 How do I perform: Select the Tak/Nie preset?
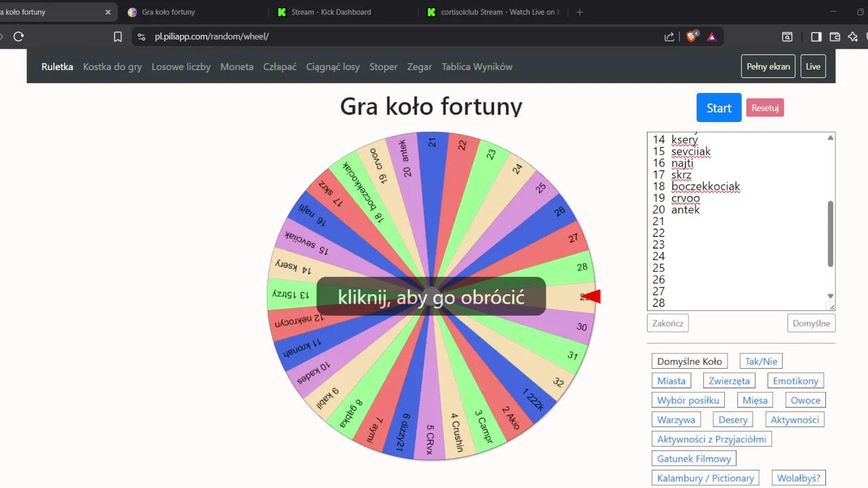click(762, 361)
